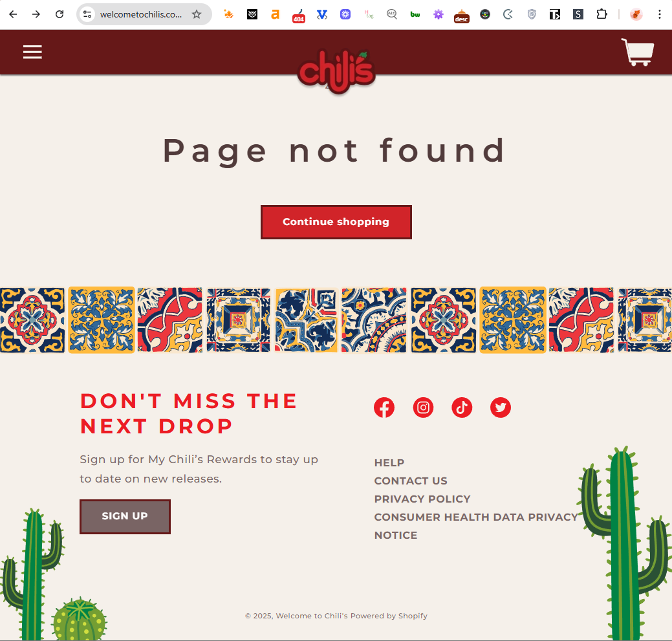Open the hamburger navigation menu
The width and height of the screenshot is (672, 641).
tap(32, 52)
